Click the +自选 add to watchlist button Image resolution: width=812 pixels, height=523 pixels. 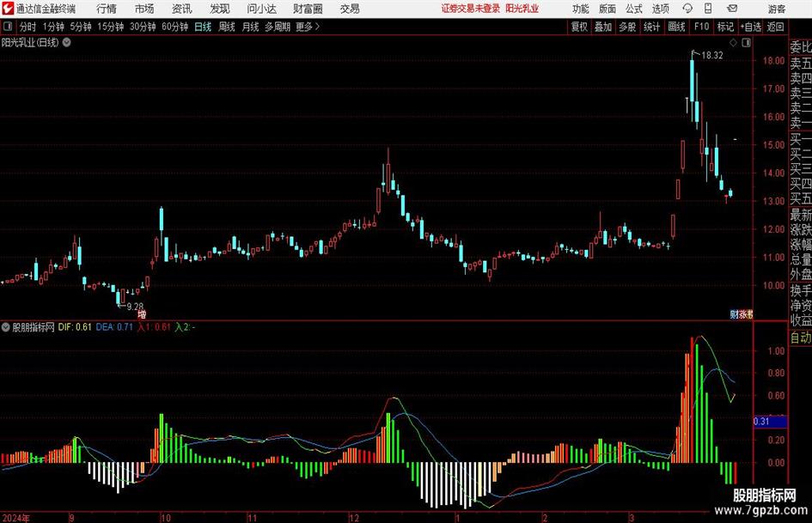[x=751, y=27]
